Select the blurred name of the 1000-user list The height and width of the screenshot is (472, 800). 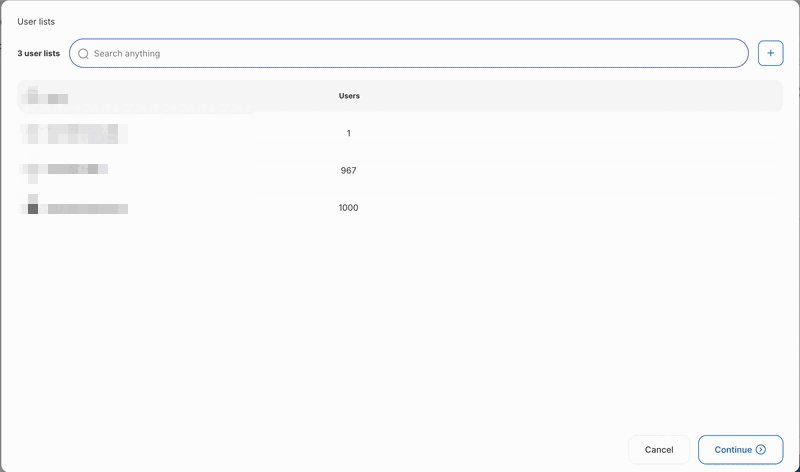(x=76, y=208)
